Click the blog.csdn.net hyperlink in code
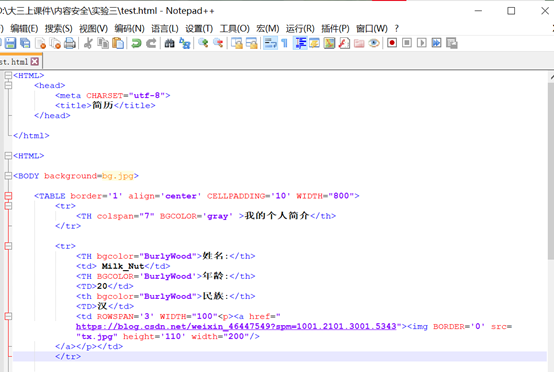Screen dimensions: 554x372 tap(236, 326)
